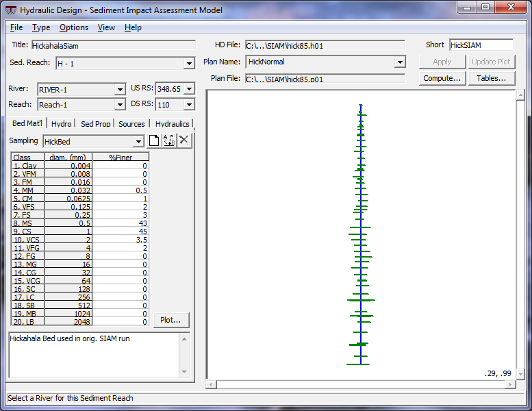Click the Compute... button

coord(442,78)
